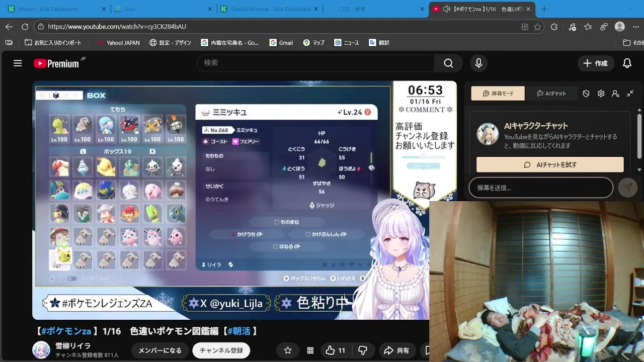The image size is (644, 362).
Task: Switch to the User tab
Action: (x=163, y=9)
